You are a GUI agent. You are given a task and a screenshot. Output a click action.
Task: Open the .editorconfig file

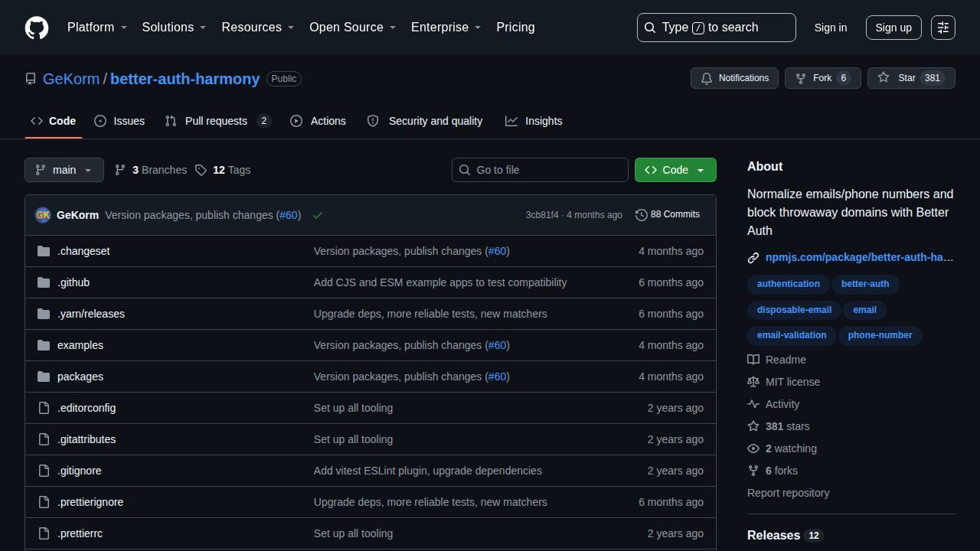[87, 408]
